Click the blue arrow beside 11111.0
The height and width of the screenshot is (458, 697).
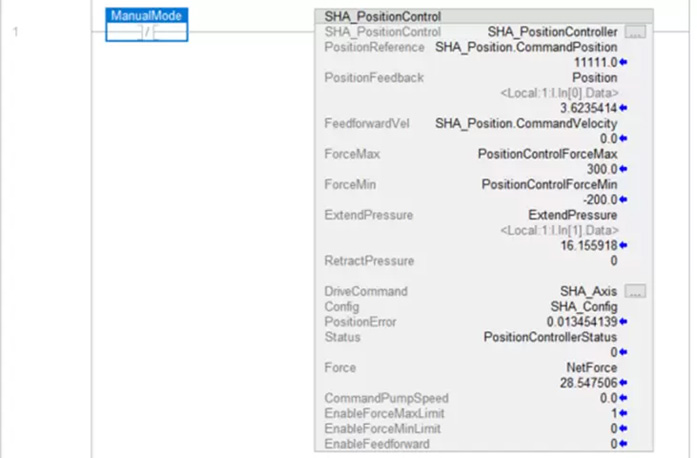623,62
